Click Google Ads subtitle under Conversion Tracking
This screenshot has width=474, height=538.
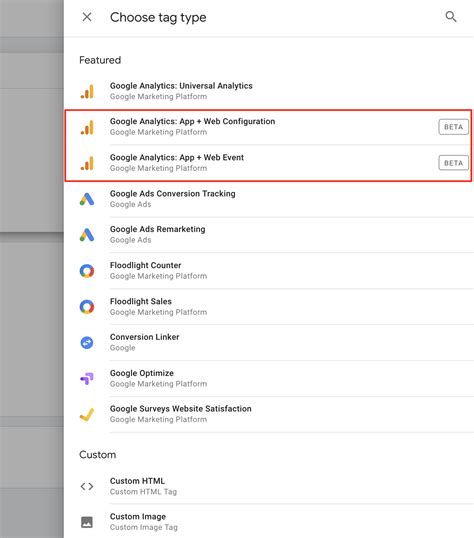[130, 204]
